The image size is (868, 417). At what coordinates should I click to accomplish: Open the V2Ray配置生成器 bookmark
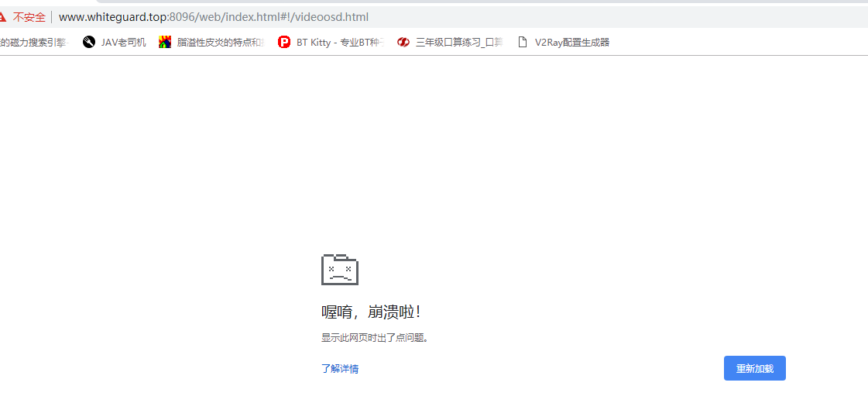563,42
